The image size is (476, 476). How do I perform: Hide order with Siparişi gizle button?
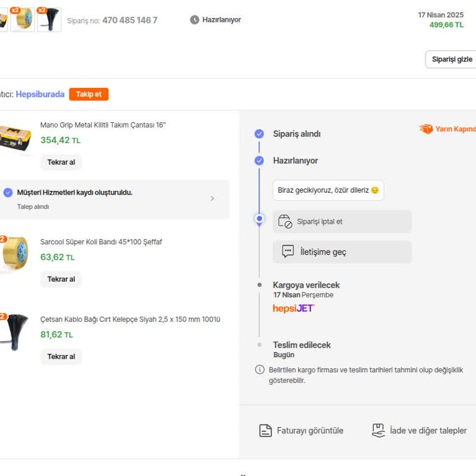pyautogui.click(x=451, y=59)
